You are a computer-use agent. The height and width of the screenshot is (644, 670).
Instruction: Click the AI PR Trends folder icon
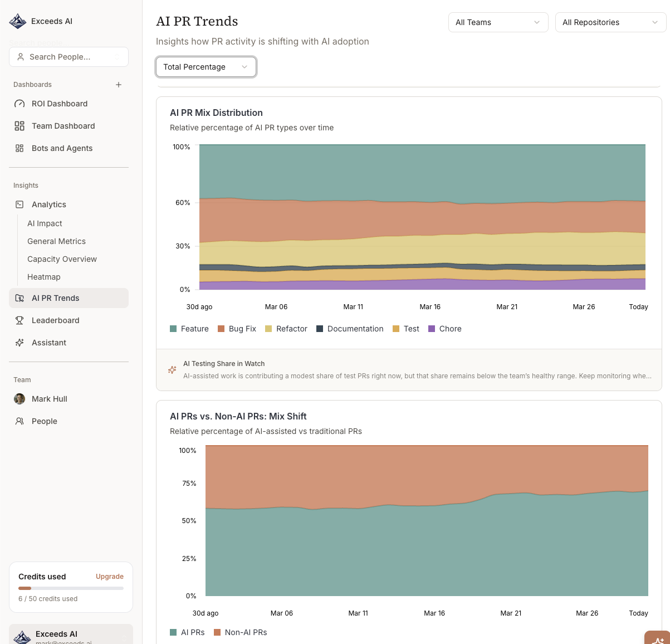tap(19, 298)
